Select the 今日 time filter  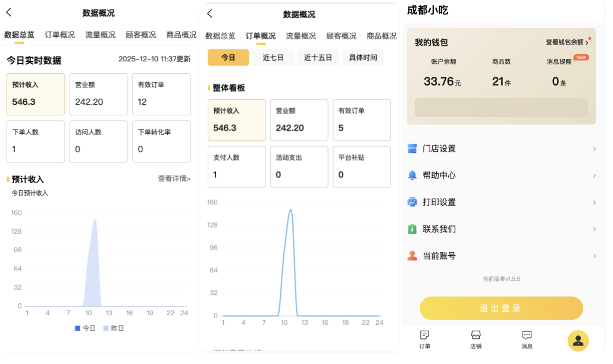[229, 58]
